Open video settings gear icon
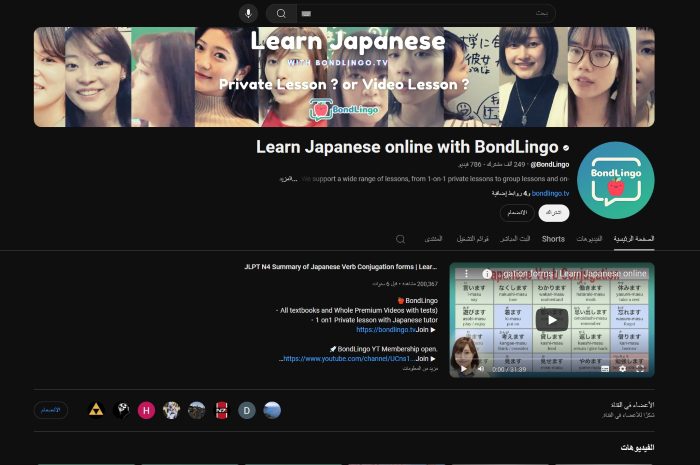The height and width of the screenshot is (465, 700). point(622,369)
